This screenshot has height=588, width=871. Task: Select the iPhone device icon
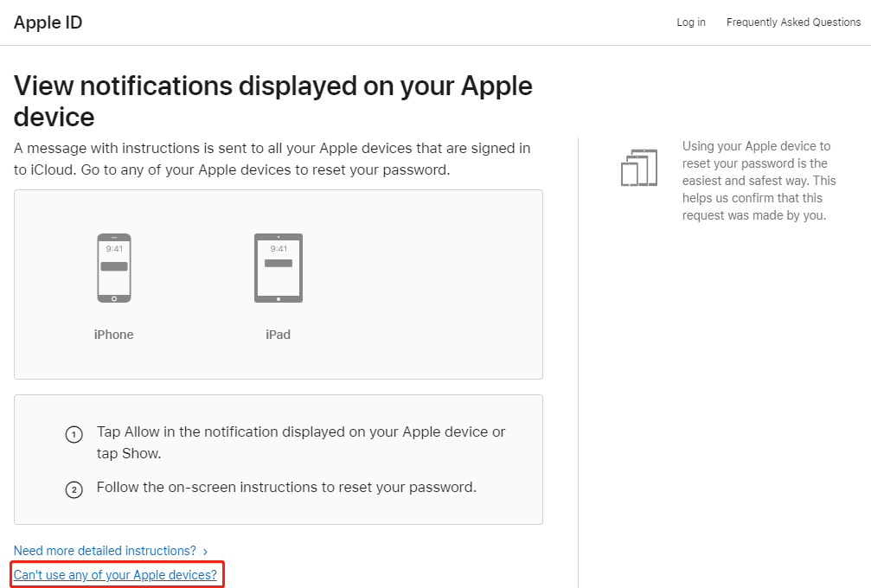click(114, 268)
